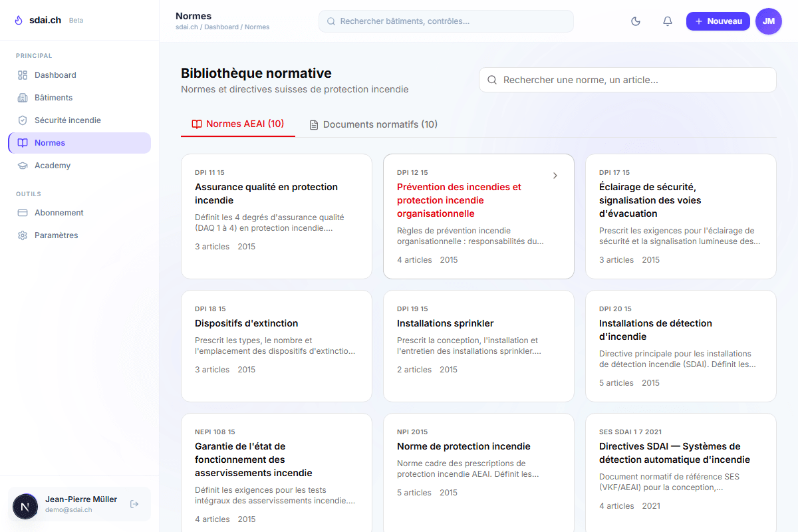Click the sdai.ch flame logo
Image resolution: width=798 pixels, height=532 pixels.
19,20
